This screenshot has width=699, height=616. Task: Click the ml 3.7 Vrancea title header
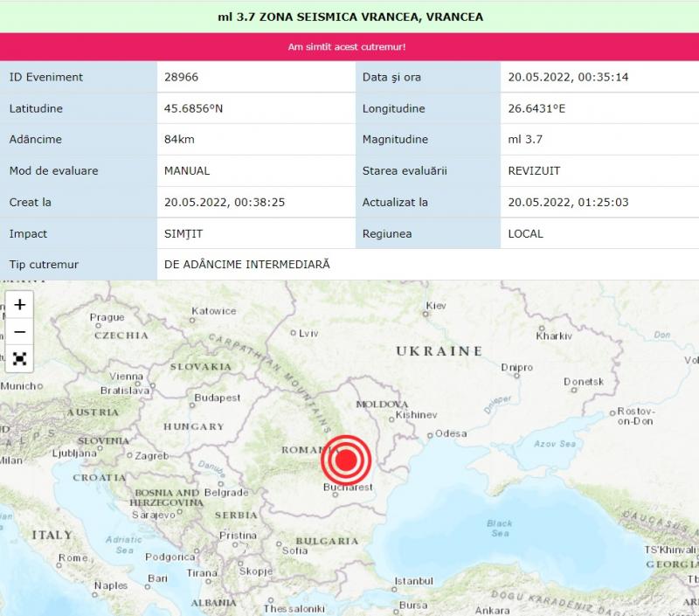pyautogui.click(x=350, y=17)
